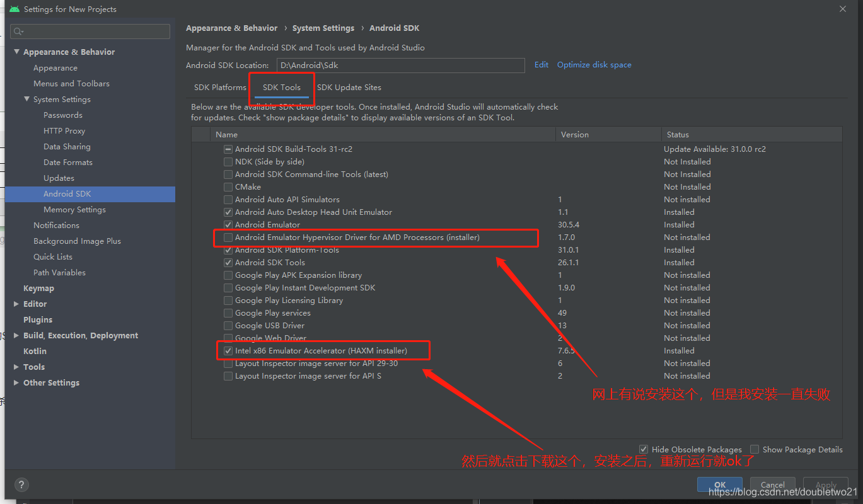The height and width of the screenshot is (504, 863).
Task: Open Memory Settings page
Action: pyautogui.click(x=74, y=210)
